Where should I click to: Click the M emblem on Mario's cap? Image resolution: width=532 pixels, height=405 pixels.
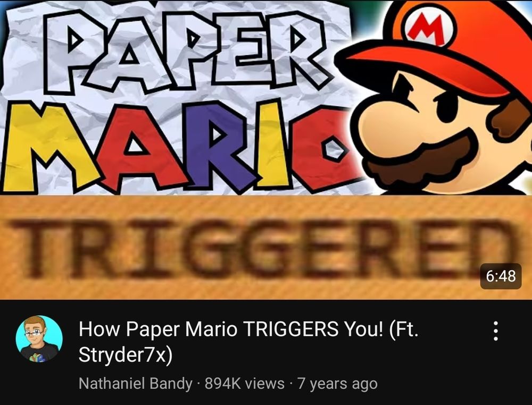(x=429, y=28)
